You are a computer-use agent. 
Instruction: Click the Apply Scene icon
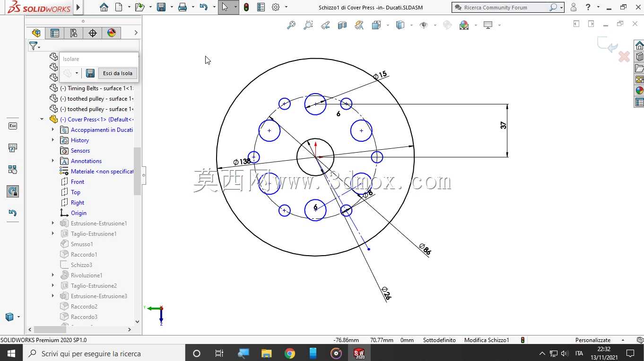coord(464,25)
